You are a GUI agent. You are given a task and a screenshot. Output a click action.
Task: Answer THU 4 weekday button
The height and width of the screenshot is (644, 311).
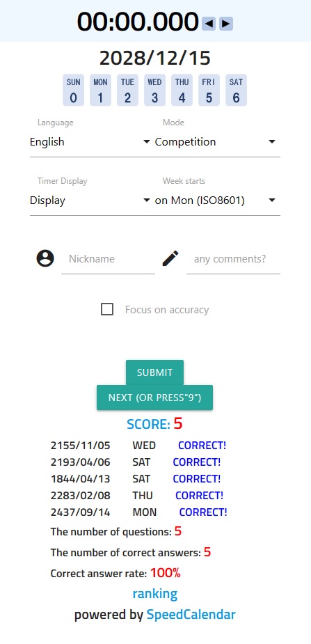point(182,91)
